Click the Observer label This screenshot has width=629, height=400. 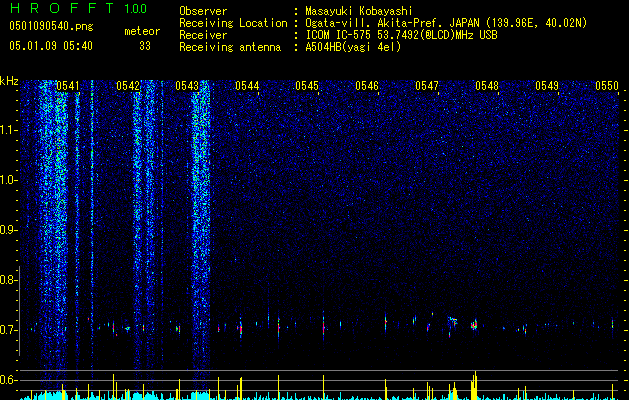(x=203, y=11)
